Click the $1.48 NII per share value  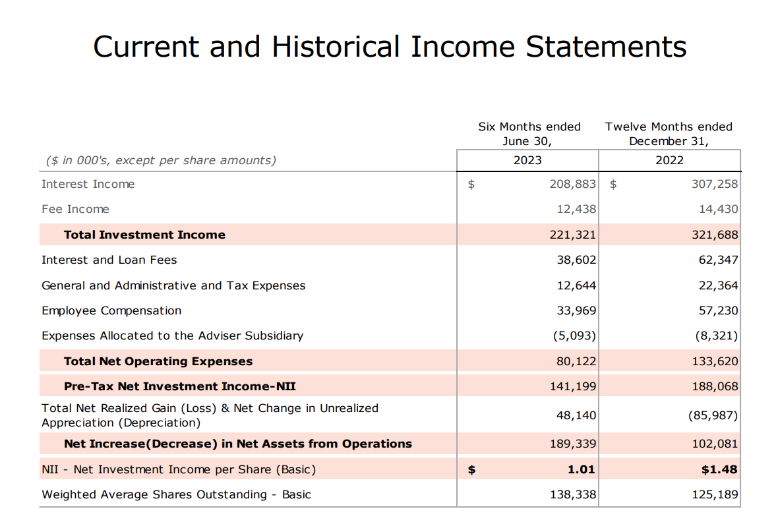pos(719,469)
